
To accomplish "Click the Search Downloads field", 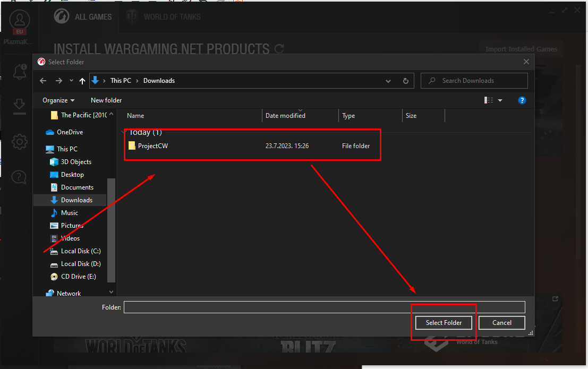I will 474,81.
